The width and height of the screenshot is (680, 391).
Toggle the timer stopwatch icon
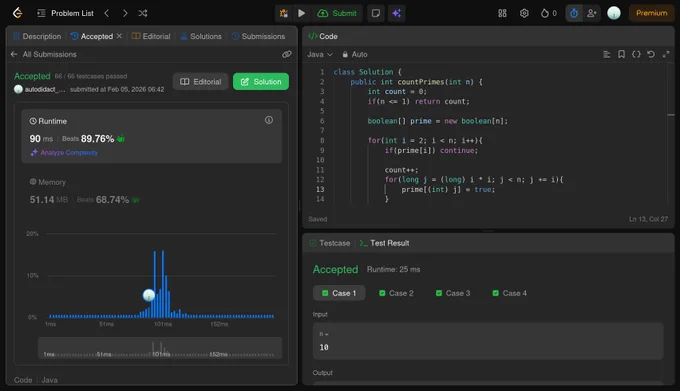(574, 13)
